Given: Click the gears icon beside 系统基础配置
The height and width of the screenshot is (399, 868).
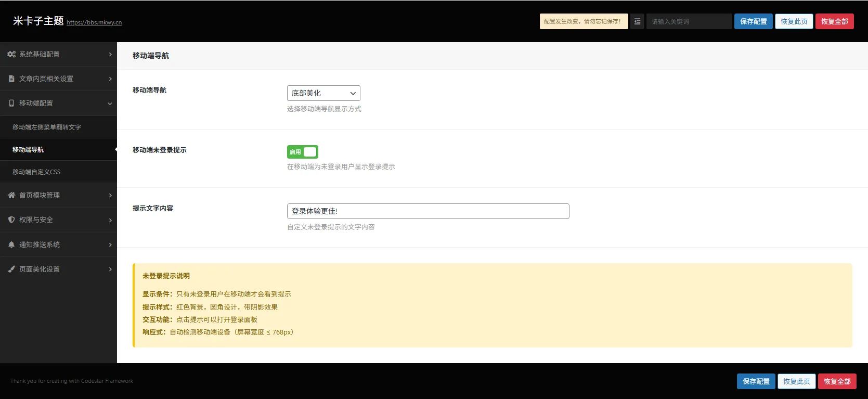Looking at the screenshot, I should [x=11, y=54].
